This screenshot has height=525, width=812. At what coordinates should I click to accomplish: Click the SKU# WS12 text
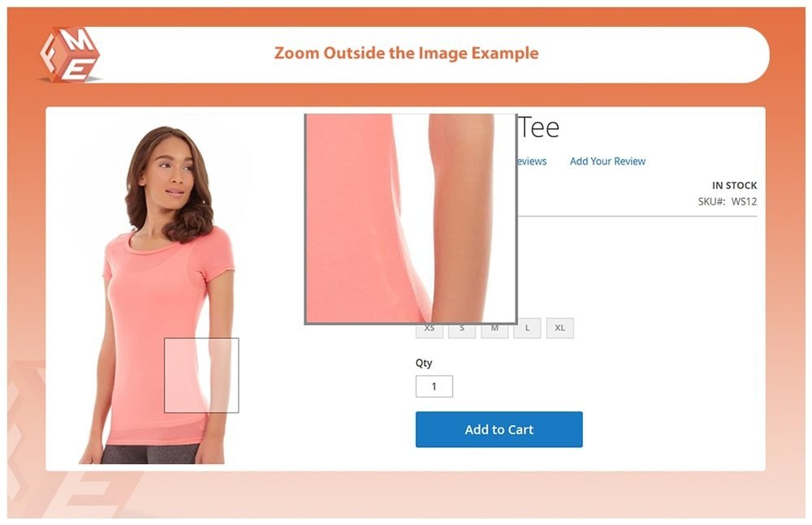(x=727, y=201)
